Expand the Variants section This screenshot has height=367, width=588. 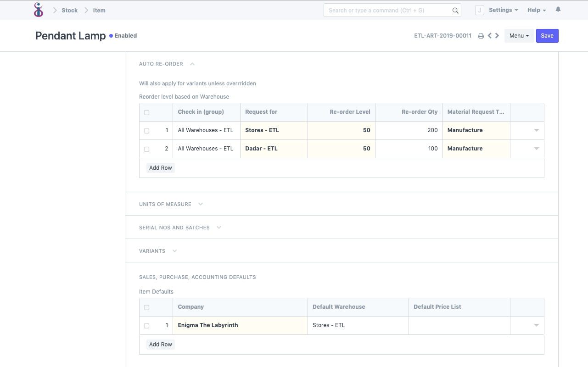[x=174, y=251]
